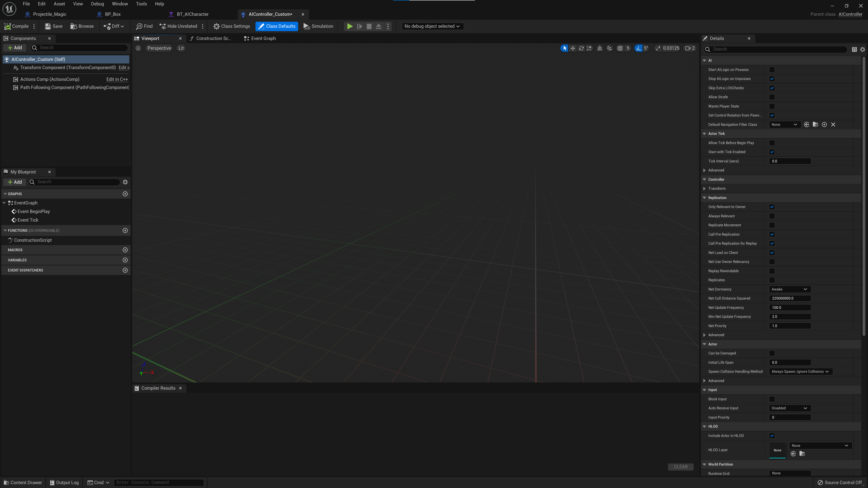Browse to asset in Content Browser
The width and height of the screenshot is (868, 488).
(x=82, y=26)
